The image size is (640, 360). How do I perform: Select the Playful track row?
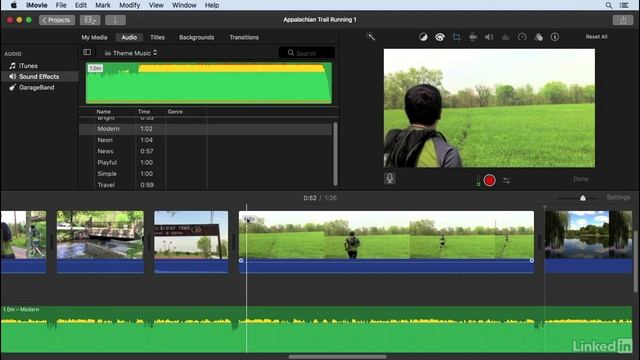tap(205, 162)
